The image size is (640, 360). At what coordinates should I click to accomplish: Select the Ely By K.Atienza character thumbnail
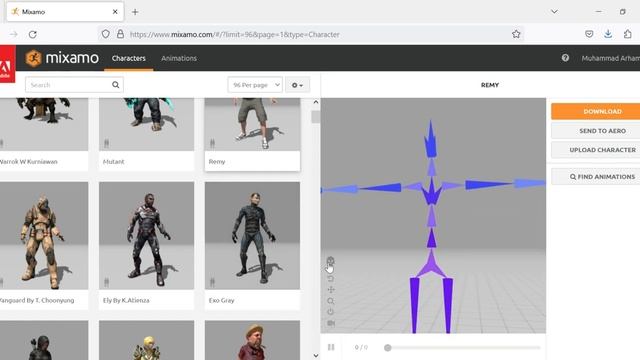pyautogui.click(x=147, y=236)
